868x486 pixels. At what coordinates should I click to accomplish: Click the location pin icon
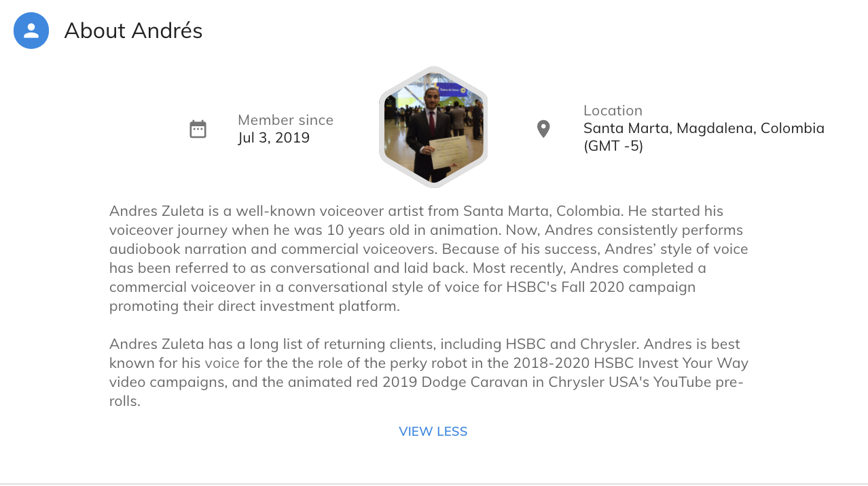coord(543,129)
